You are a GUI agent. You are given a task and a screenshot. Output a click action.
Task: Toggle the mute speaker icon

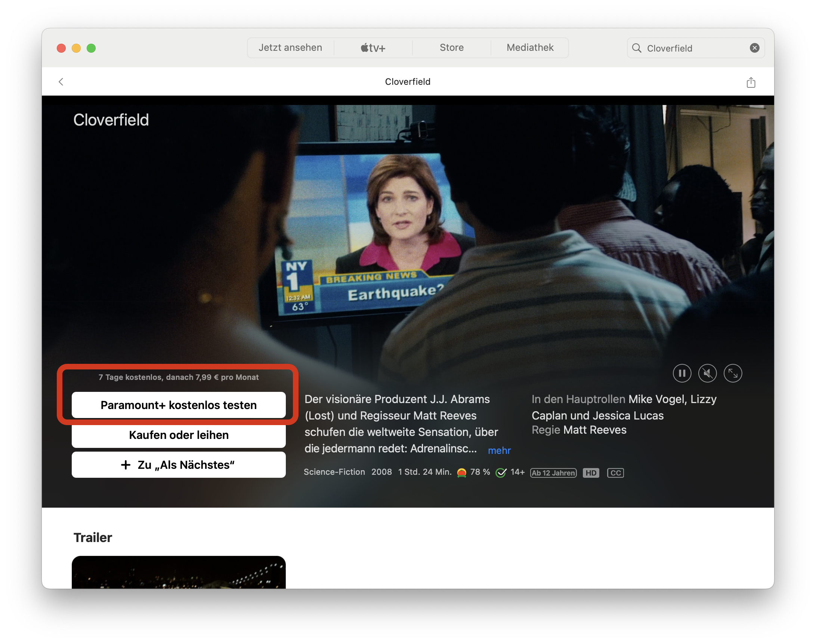707,373
